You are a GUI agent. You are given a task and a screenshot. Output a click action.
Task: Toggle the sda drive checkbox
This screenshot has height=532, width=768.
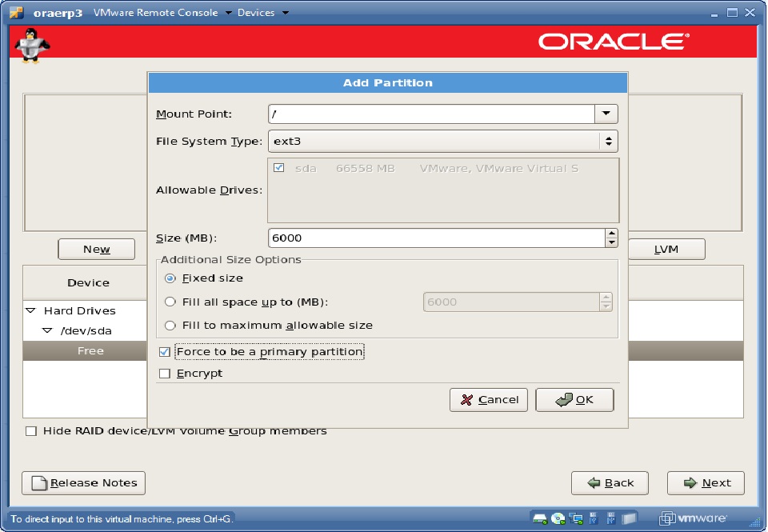pos(278,168)
